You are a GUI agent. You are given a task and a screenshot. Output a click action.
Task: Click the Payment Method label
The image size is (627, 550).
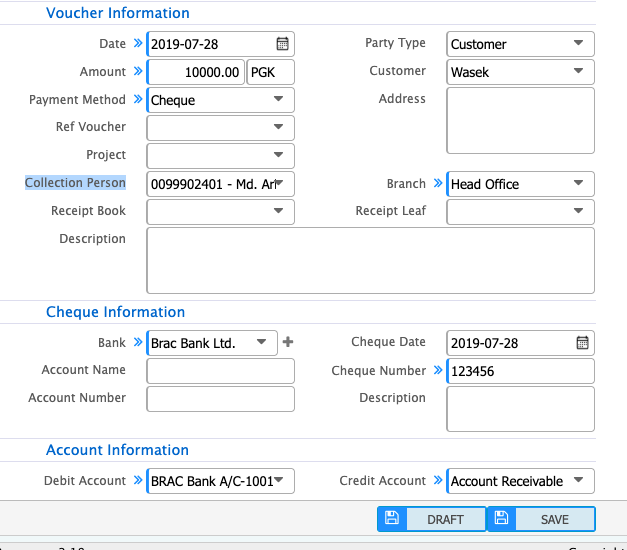[x=77, y=99]
